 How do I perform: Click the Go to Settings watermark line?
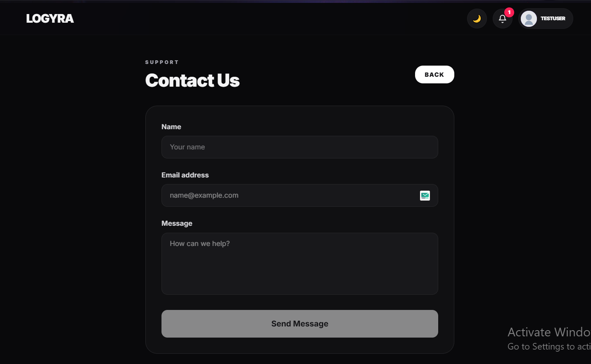point(549,347)
